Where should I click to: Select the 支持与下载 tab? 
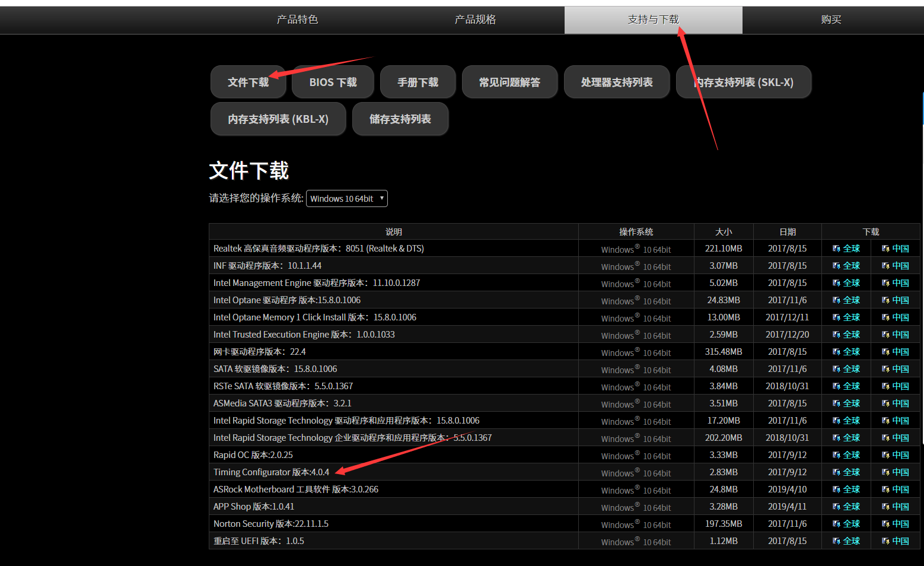(x=654, y=20)
